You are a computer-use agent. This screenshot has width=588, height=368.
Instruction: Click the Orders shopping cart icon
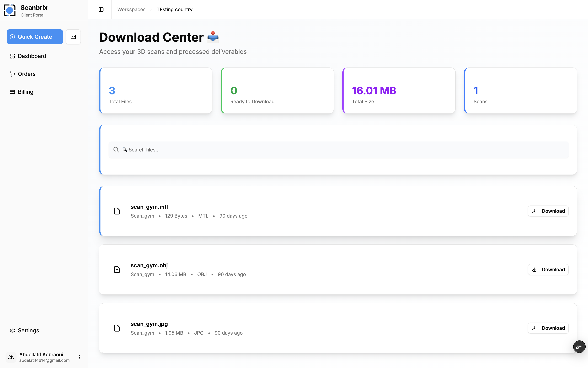tap(12, 74)
